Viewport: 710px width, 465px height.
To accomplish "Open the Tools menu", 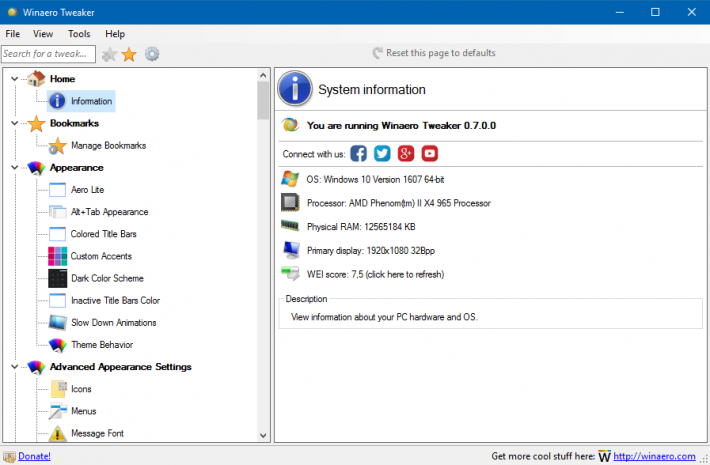I will 79,34.
